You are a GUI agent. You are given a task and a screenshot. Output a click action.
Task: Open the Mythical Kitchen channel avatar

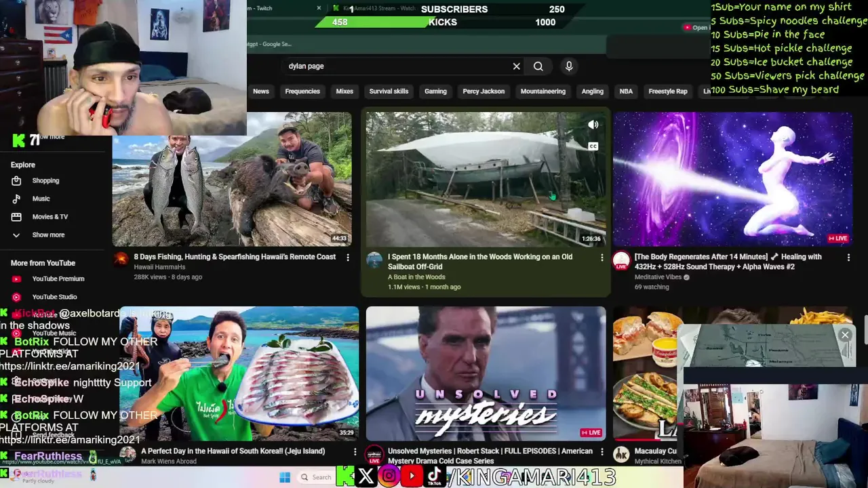click(x=621, y=454)
